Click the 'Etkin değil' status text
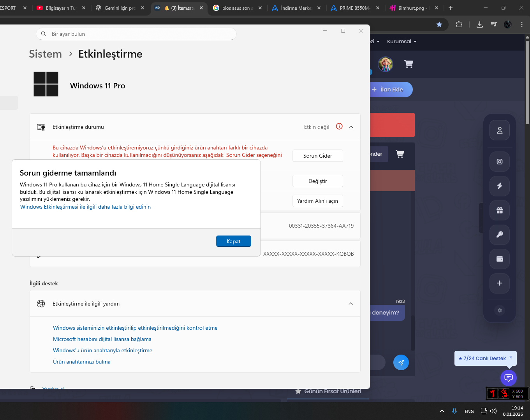 [x=317, y=127]
